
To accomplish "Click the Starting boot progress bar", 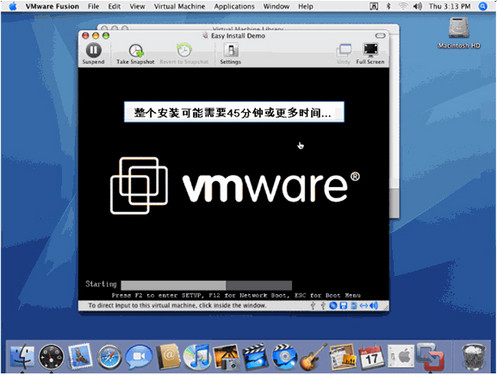I will (x=206, y=285).
